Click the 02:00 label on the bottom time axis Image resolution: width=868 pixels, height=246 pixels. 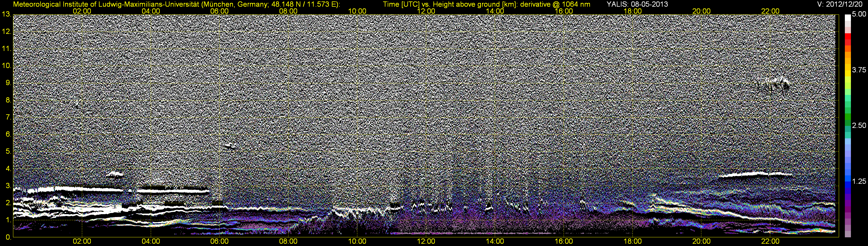82,242
